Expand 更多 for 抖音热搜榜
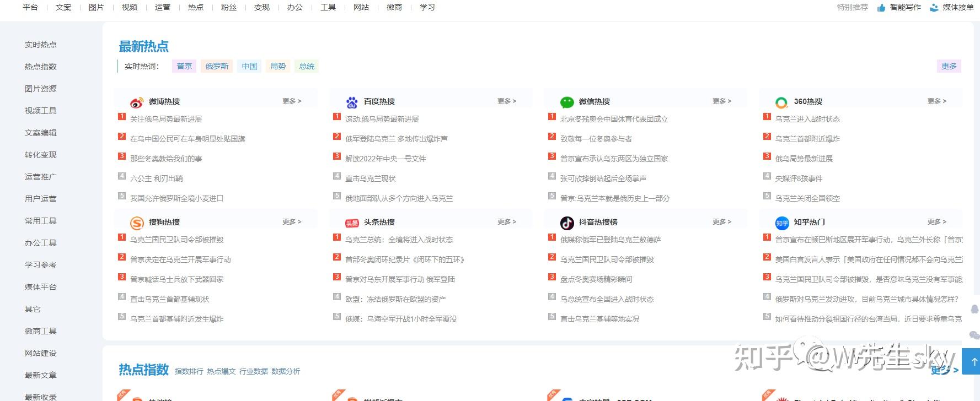Viewport: 980px width, 401px height. pos(722,222)
